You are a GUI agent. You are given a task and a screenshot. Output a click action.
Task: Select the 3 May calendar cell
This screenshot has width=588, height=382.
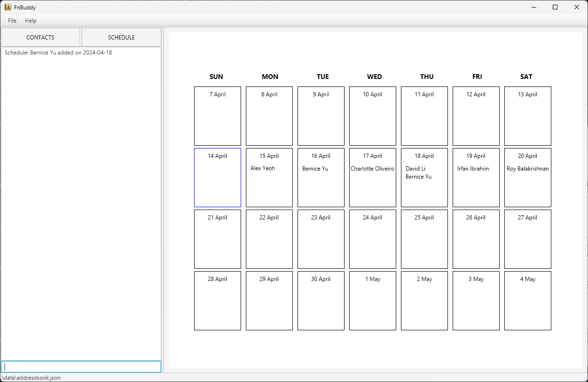point(476,301)
